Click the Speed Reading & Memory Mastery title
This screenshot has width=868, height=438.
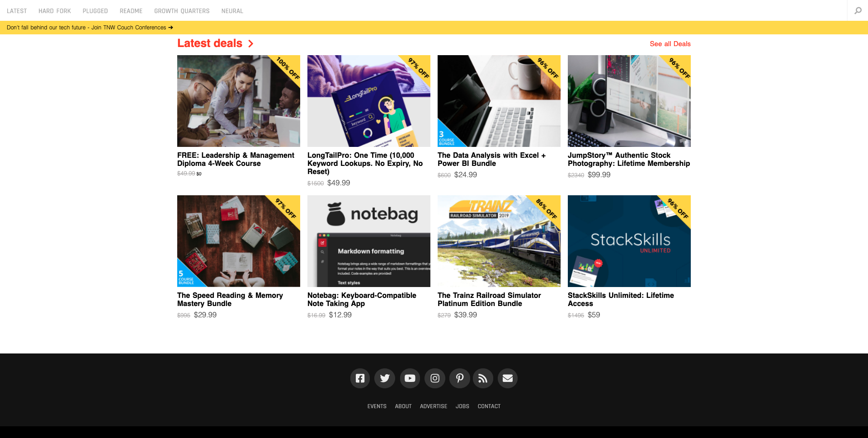[230, 299]
